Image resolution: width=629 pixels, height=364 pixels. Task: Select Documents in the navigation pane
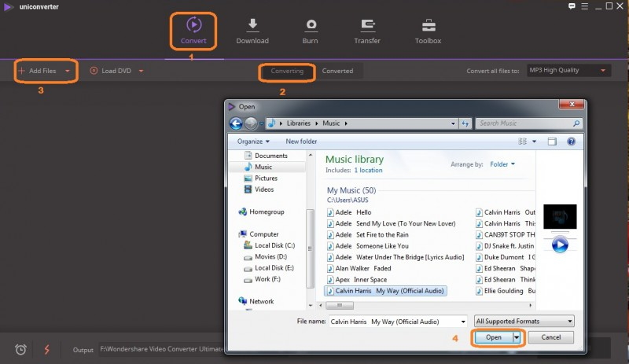click(266, 156)
